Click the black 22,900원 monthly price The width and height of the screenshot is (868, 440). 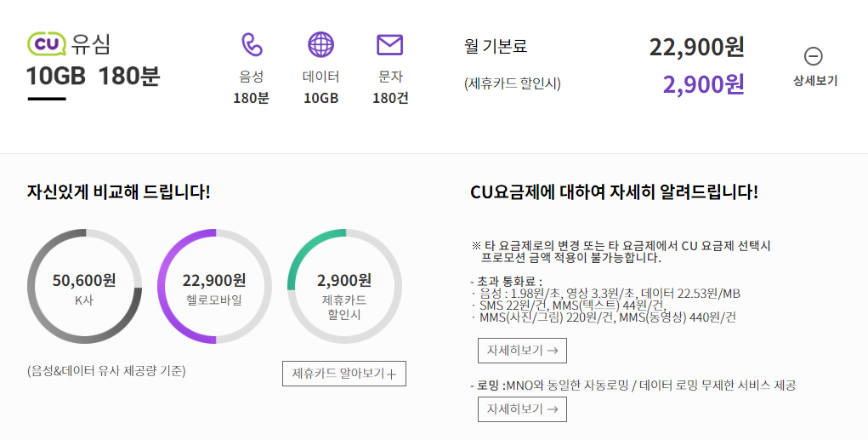(x=696, y=47)
